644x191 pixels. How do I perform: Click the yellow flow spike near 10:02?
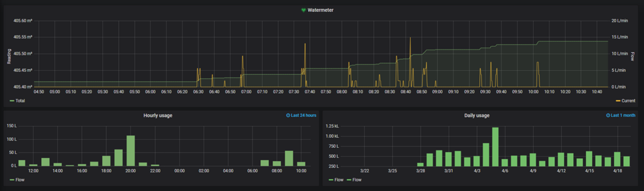coord(538,74)
